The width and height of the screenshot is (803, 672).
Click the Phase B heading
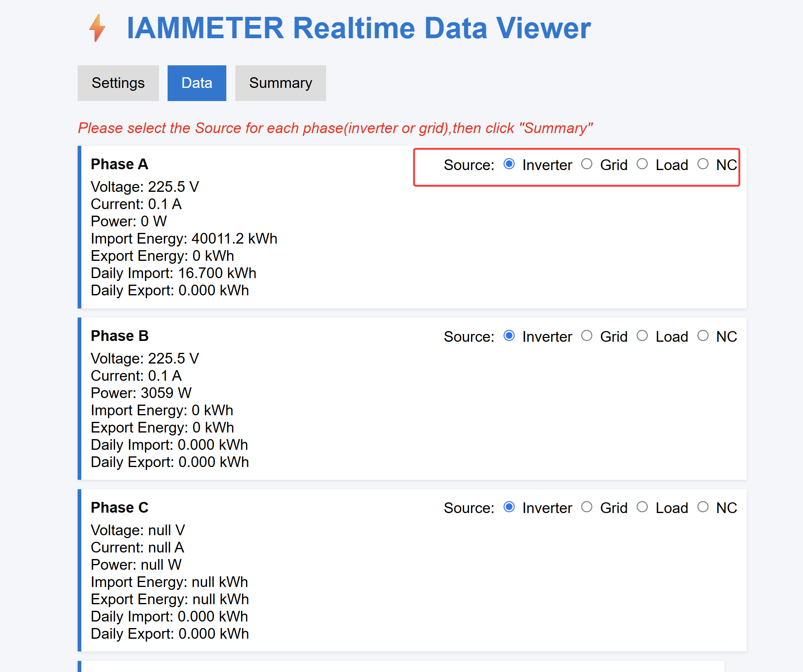pos(120,336)
